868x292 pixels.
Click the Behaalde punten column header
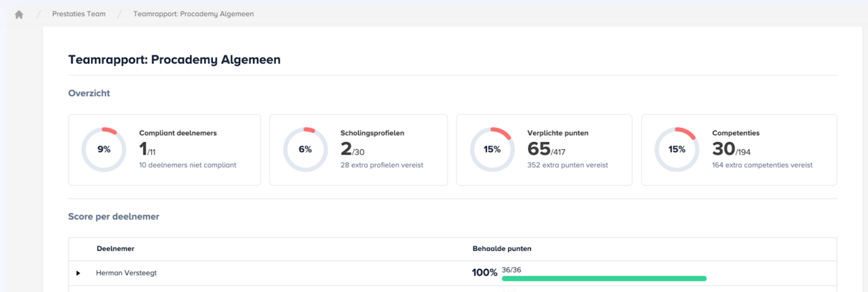502,249
